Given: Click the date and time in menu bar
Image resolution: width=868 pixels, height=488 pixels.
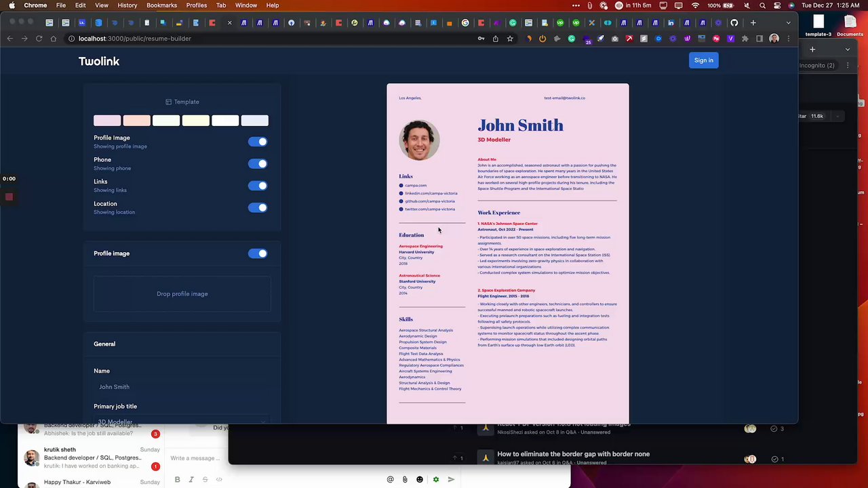Looking at the screenshot, I should (831, 5).
